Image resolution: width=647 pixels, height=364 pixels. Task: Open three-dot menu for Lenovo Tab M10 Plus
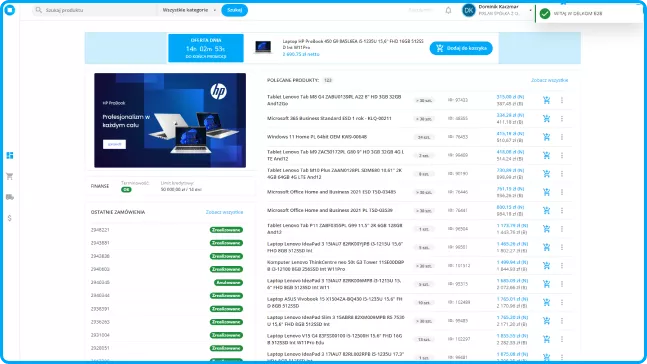562,174
